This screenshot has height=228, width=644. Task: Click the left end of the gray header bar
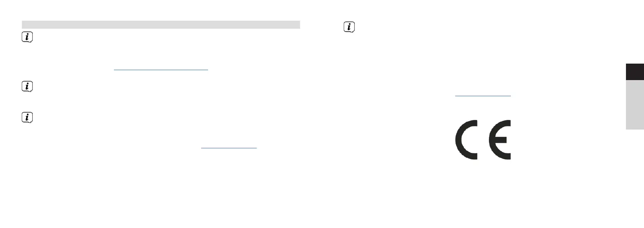[24, 25]
